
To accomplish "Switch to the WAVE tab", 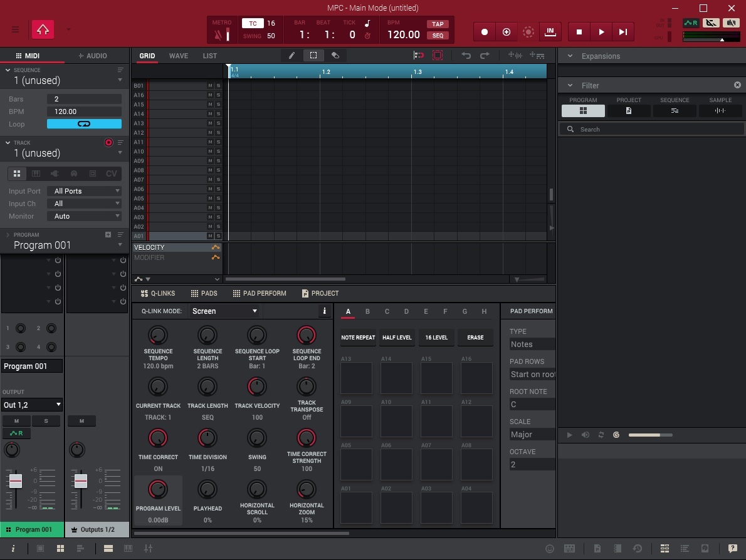I will coord(179,56).
